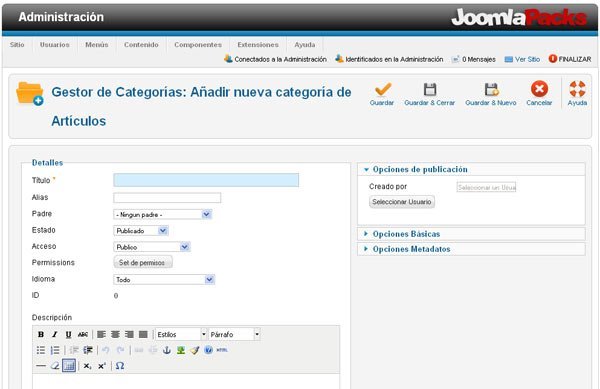This screenshot has height=389, width=600.
Task: Click the Guardar checkmark icon
Action: pyautogui.click(x=383, y=89)
